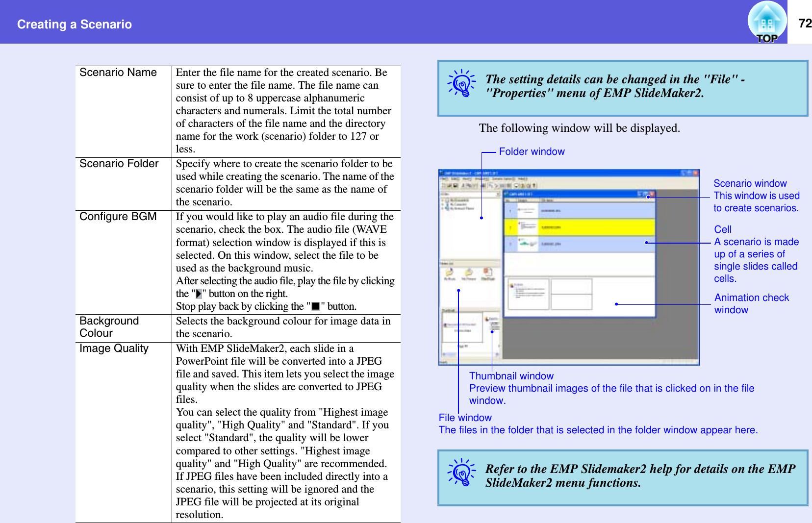The image size is (812, 523).
Task: Click first slide thumbnail image in cell one
Action: [x=528, y=211]
